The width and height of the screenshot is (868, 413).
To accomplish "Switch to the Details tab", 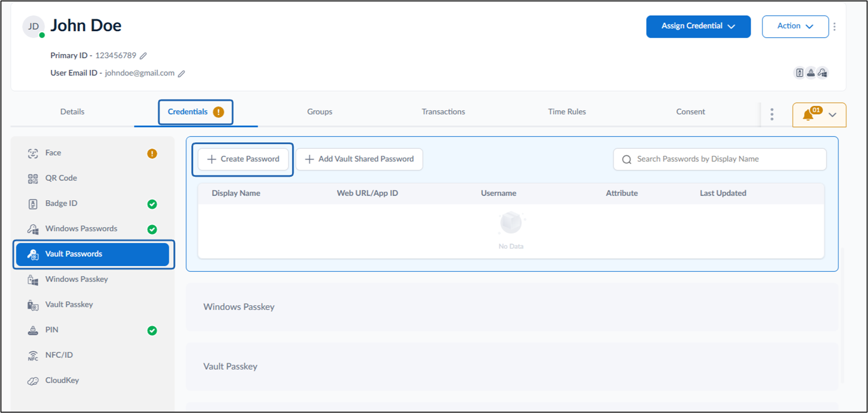I will pos(72,112).
